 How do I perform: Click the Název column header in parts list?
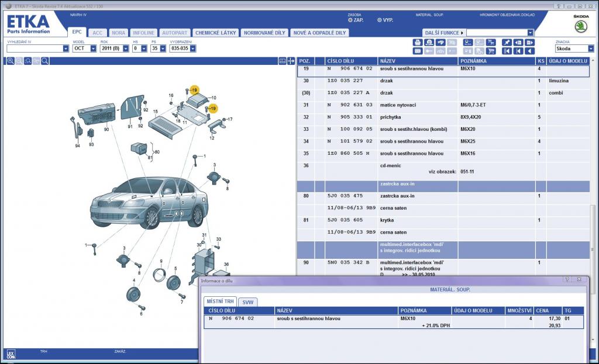418,61
